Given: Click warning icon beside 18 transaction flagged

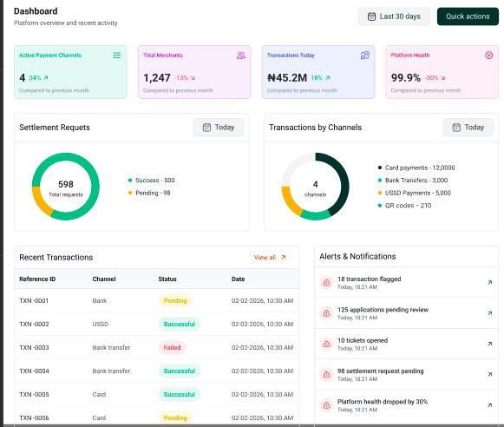Looking at the screenshot, I should tap(326, 283).
